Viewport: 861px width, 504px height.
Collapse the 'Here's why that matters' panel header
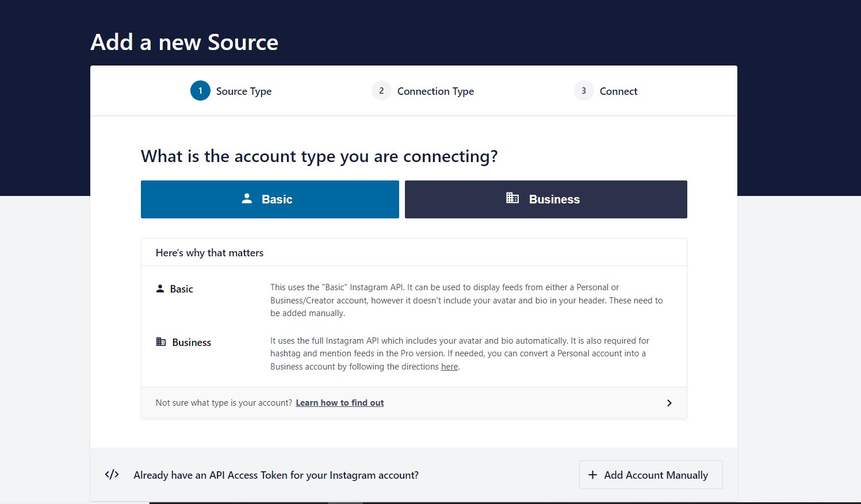point(209,252)
